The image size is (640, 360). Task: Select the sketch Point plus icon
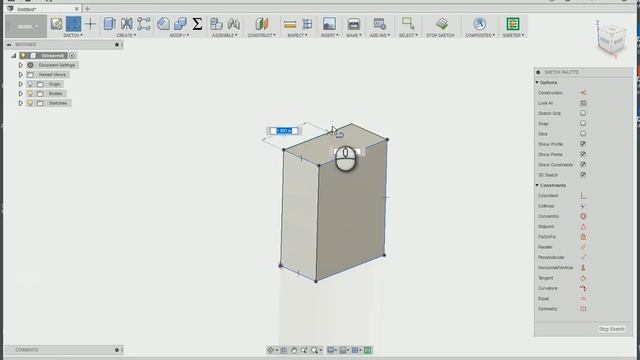tap(91, 24)
